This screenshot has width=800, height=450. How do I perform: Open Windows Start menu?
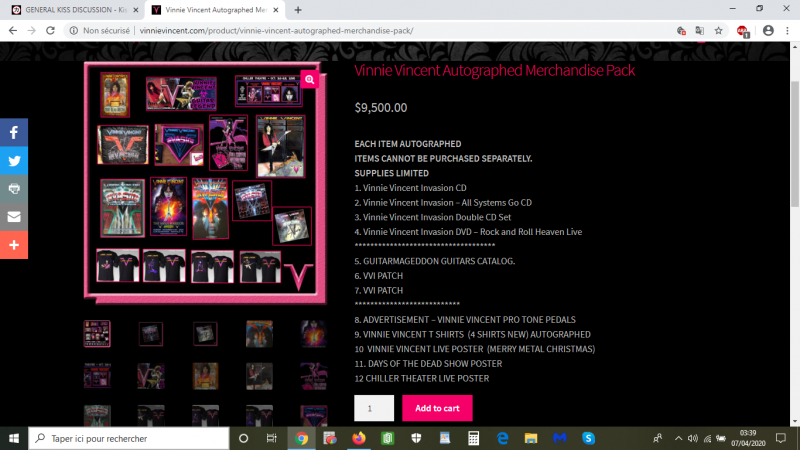(x=14, y=438)
